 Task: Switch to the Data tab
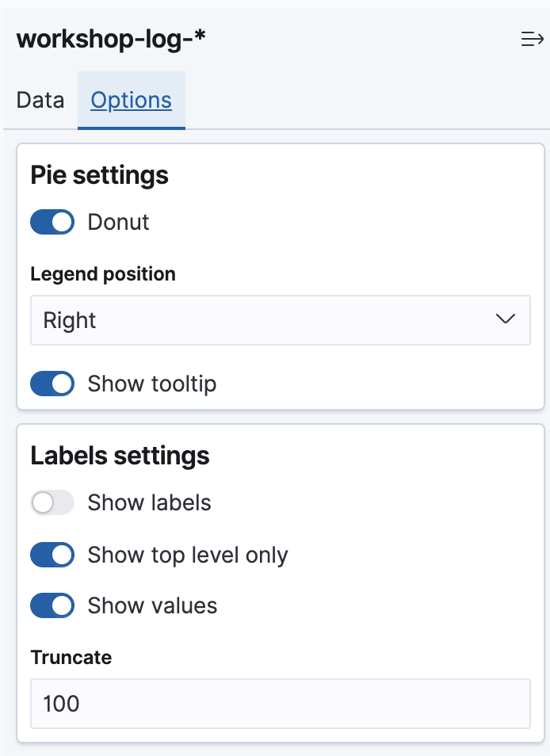click(40, 101)
